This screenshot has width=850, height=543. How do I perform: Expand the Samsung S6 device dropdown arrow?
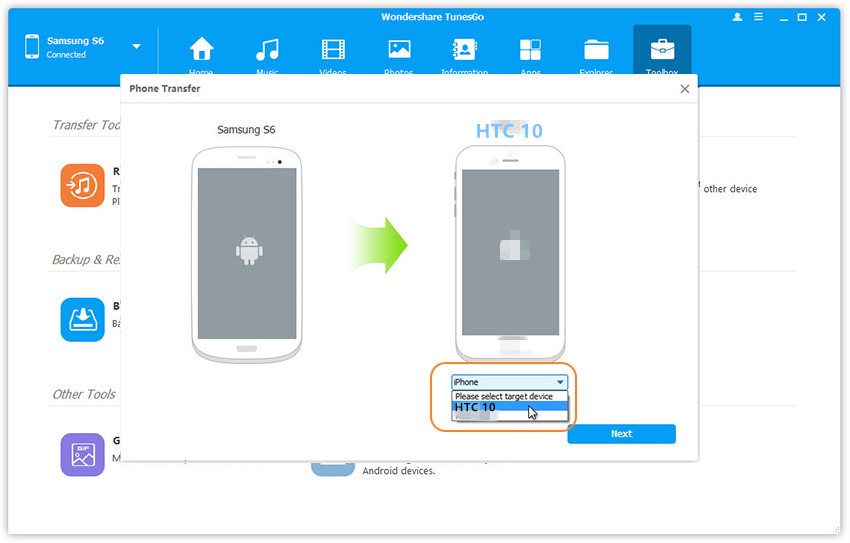click(x=137, y=47)
